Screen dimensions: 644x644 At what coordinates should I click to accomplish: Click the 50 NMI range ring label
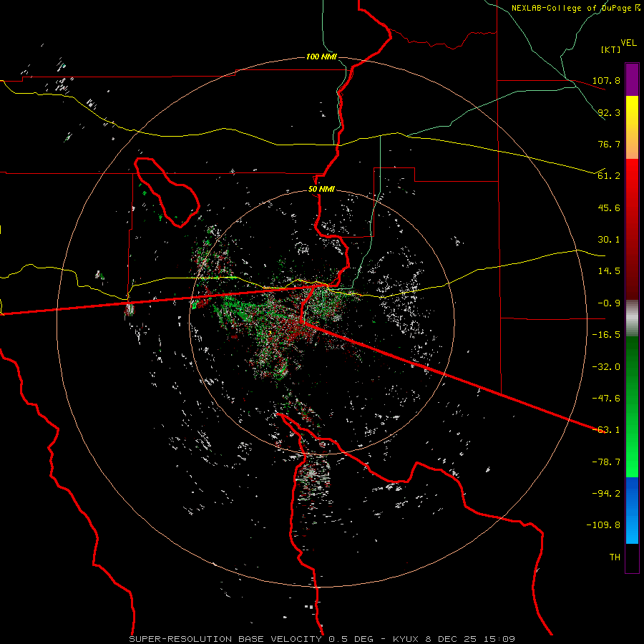coord(321,190)
